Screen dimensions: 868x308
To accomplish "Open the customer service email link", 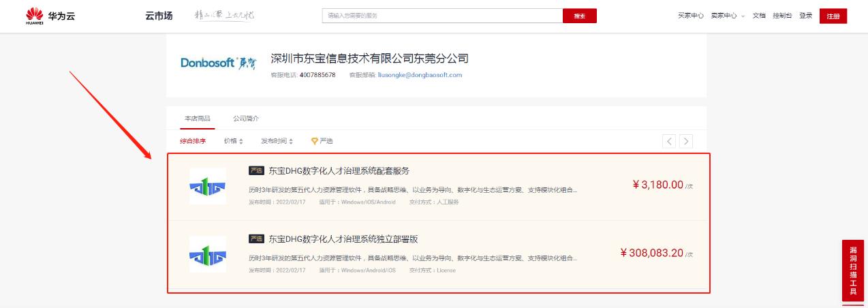I will point(420,75).
